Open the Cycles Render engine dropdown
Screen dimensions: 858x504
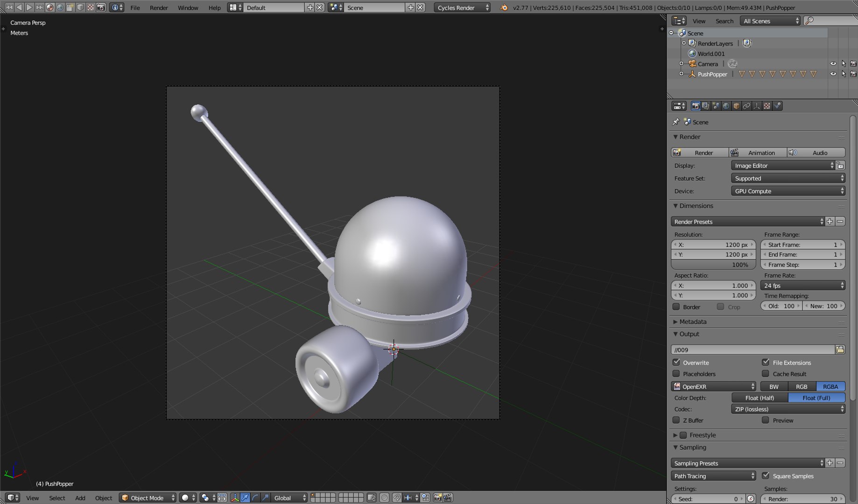[462, 7]
